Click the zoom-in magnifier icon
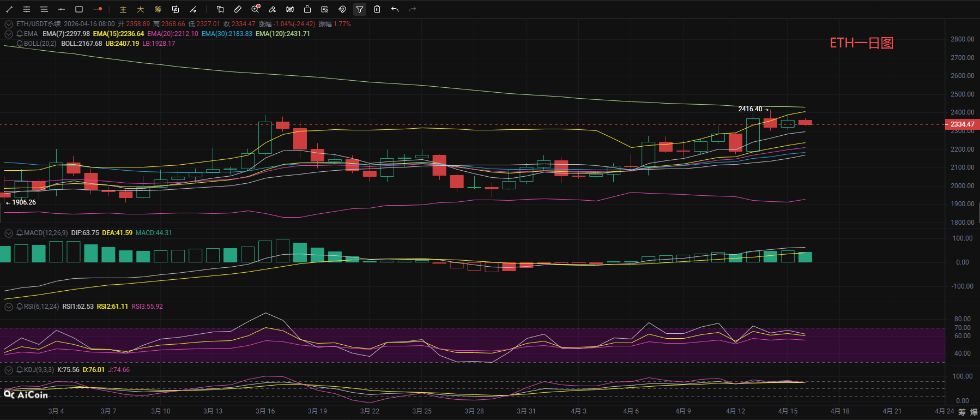 pos(255,9)
